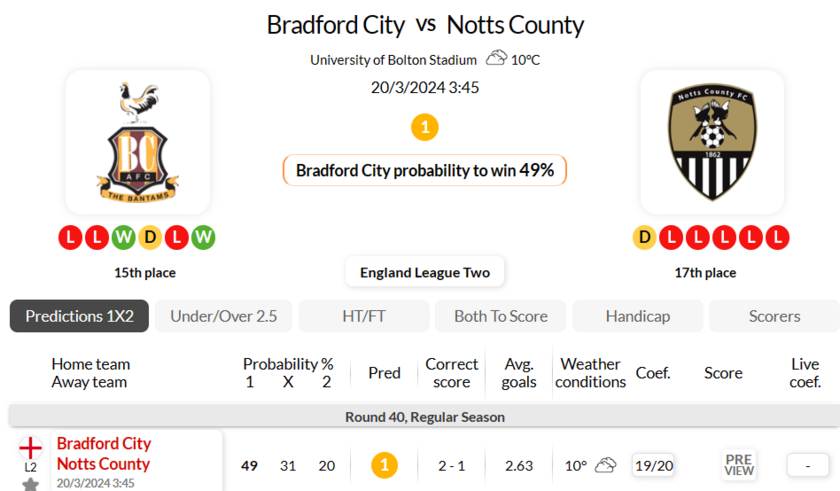Screen dimensions: 840x491
Task: Click the Notts County club crest
Action: click(712, 141)
